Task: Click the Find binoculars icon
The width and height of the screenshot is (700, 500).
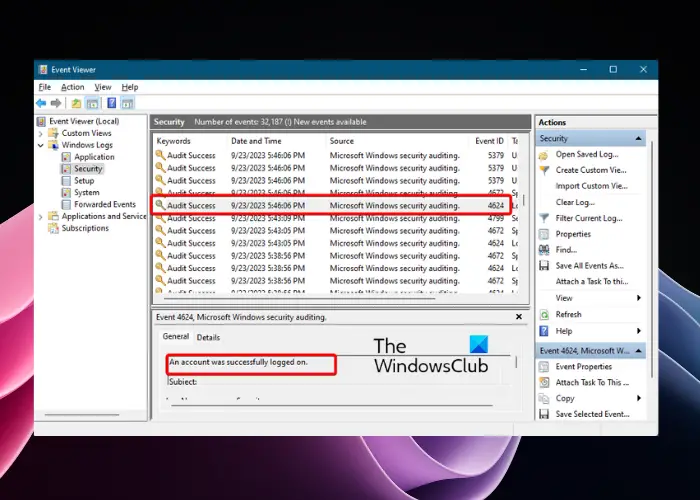Action: tap(544, 250)
